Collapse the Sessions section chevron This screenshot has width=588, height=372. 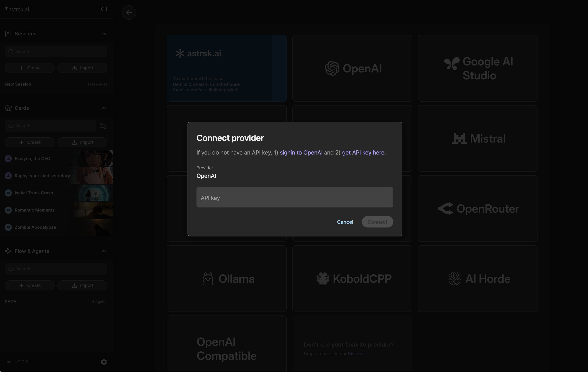[x=104, y=33]
